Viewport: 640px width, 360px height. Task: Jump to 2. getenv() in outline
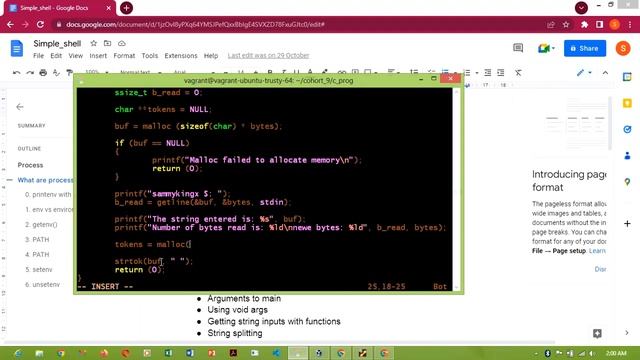(41, 224)
